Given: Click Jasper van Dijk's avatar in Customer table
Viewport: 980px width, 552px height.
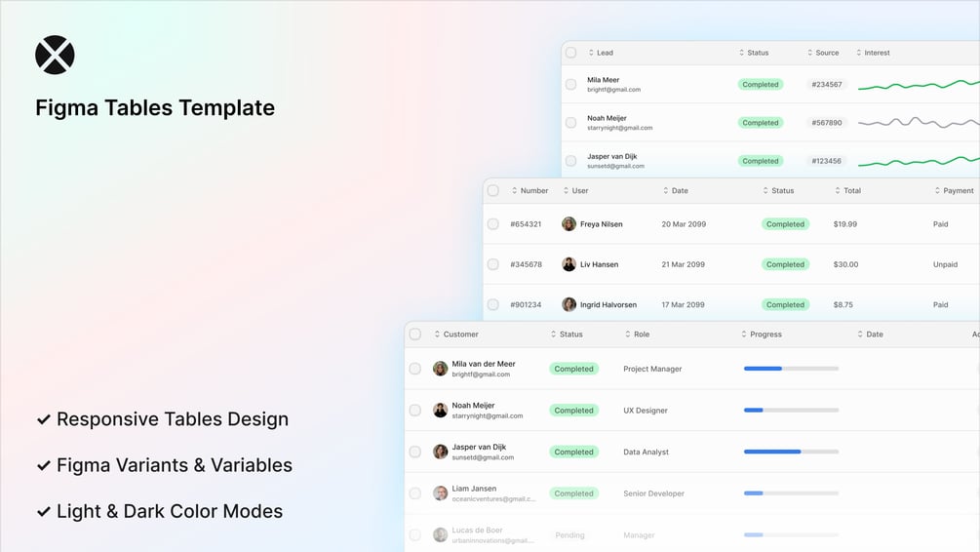Looking at the screenshot, I should click(x=441, y=452).
